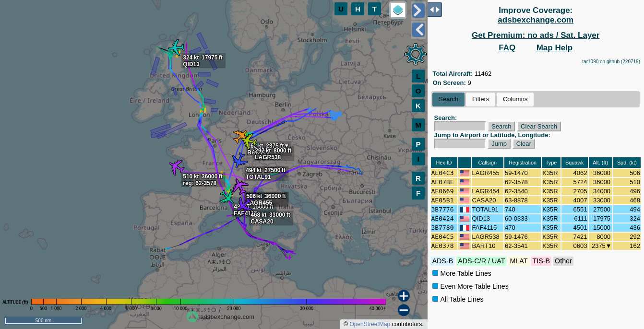
Task: Click the Search submit button
Action: click(501, 127)
